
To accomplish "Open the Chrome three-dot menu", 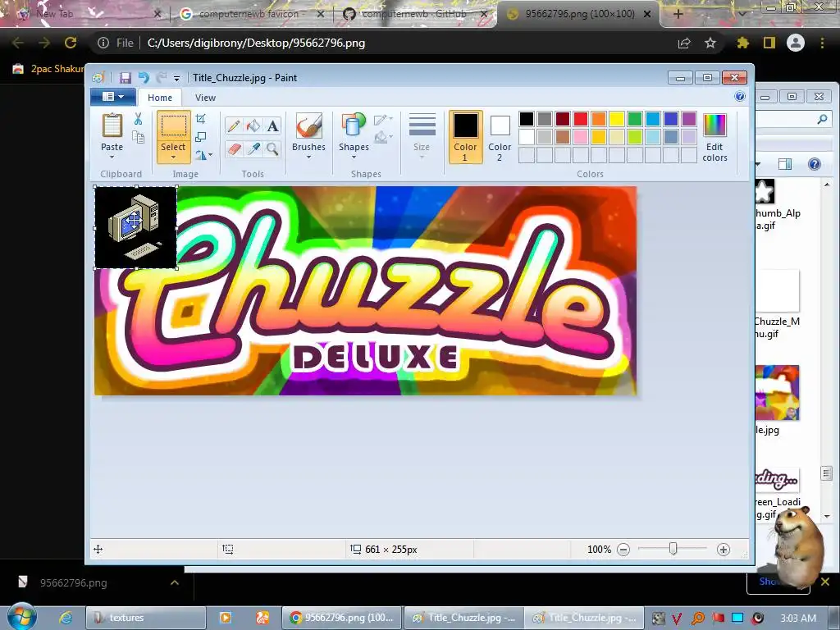I will coord(822,43).
